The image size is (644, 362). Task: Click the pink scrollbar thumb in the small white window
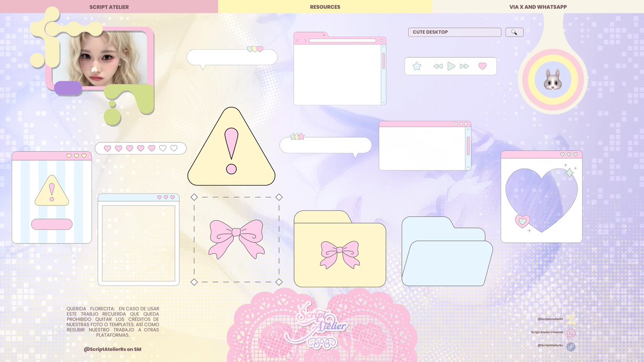(x=468, y=145)
